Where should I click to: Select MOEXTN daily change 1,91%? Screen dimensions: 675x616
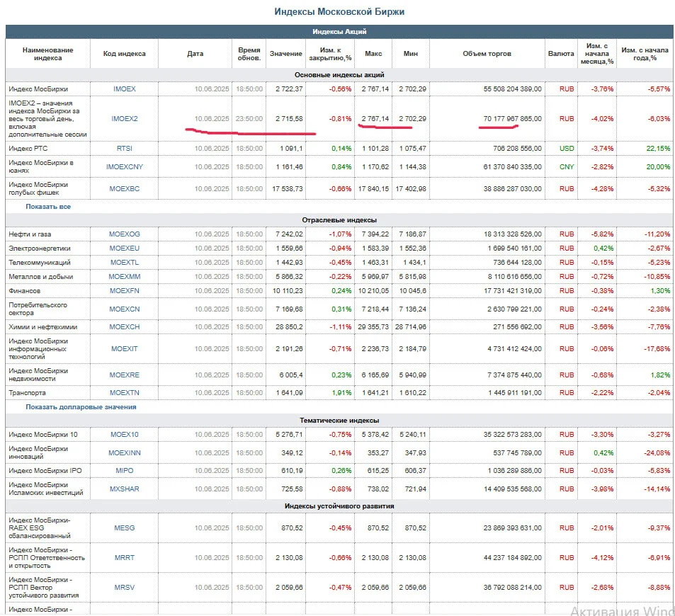point(341,392)
